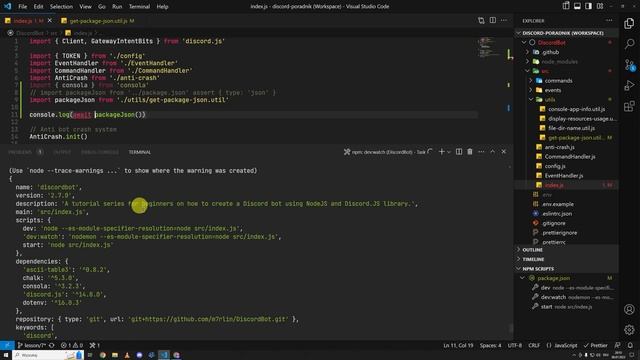Image resolution: width=640 pixels, height=360 pixels.
Task: Click the sync changes icon beside the branch name
Action: [x=52, y=345]
